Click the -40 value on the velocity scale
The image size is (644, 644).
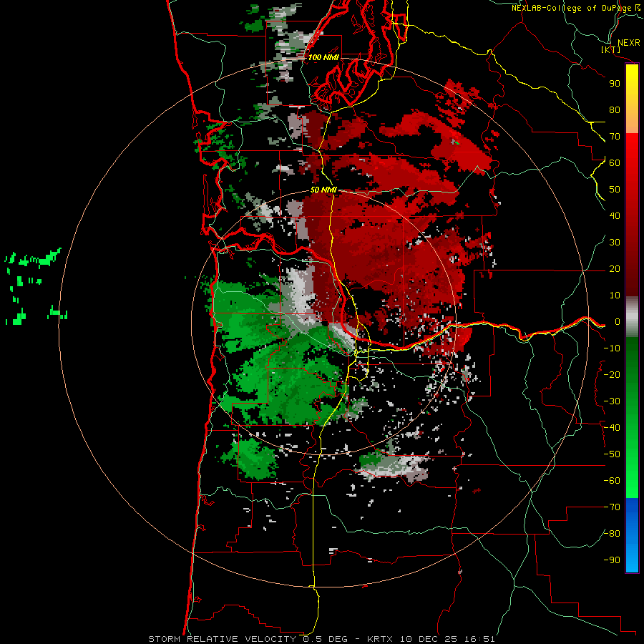(x=612, y=428)
